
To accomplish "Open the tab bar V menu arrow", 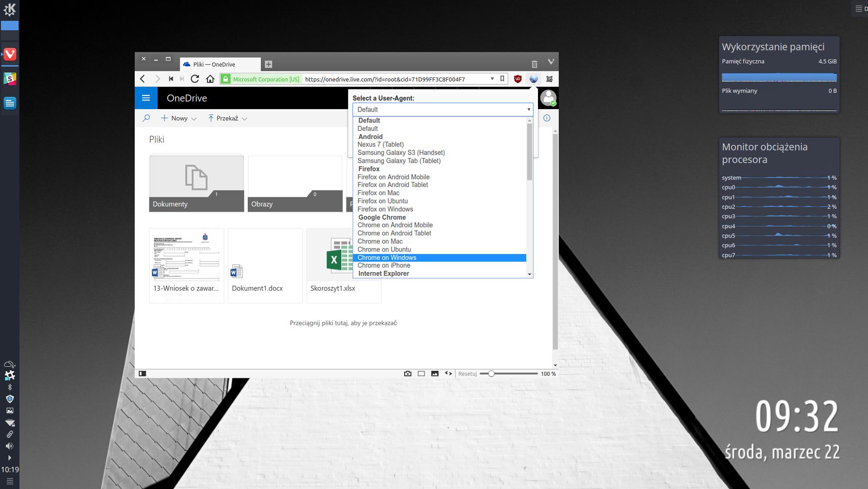I will (551, 62).
